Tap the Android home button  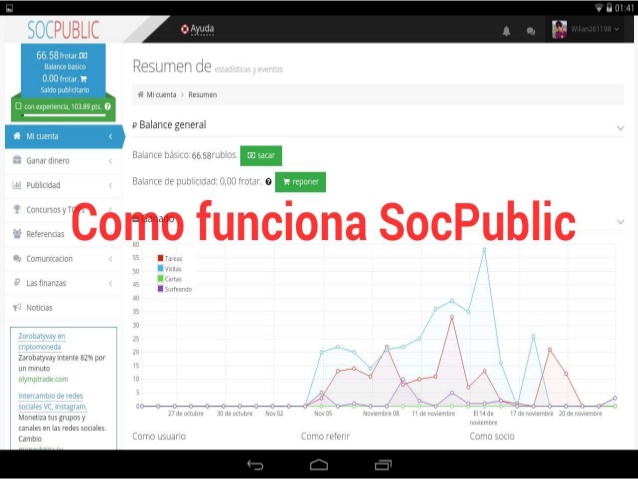pos(319,465)
